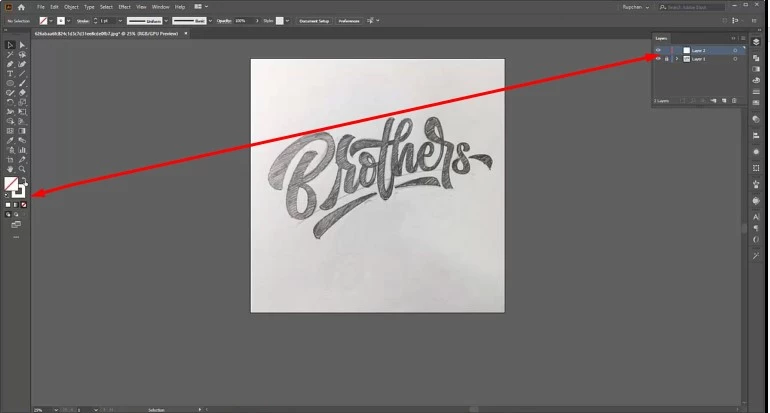Select the Selection tool (black arrow)

pos(10,45)
